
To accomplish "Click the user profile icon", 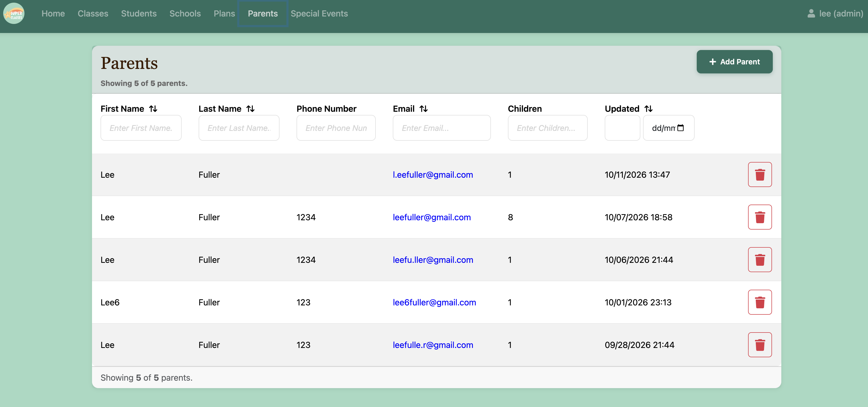I will [811, 14].
